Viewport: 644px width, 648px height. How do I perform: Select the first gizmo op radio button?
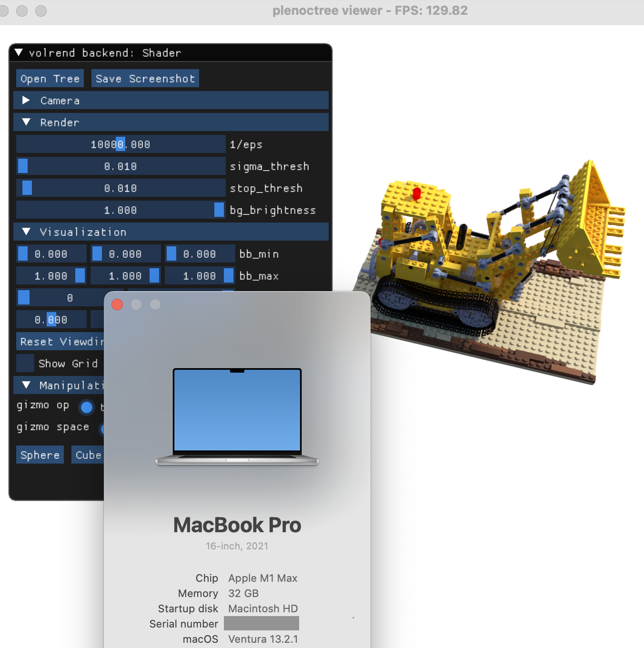click(87, 407)
